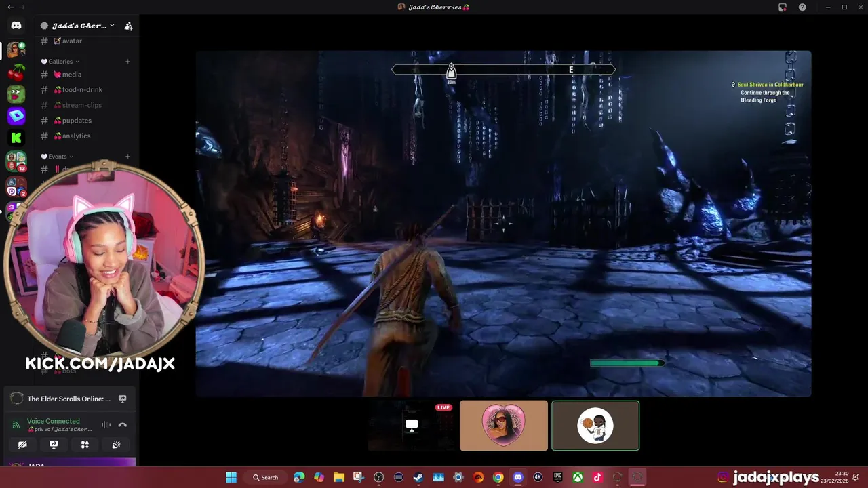
Task: Switch to Discord in taskbar
Action: click(518, 477)
